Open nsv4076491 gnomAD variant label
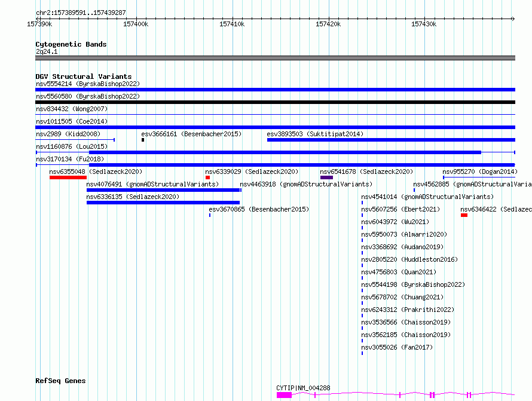Image resolution: width=532 pixels, height=401 pixels. coord(152,184)
